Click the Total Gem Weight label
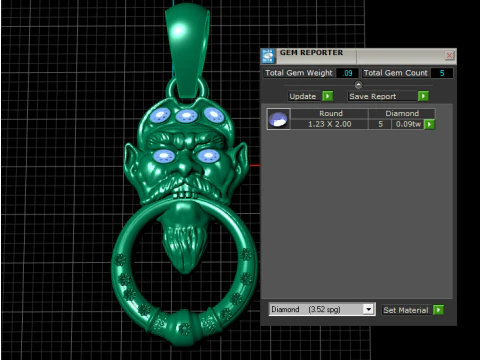This screenshot has height=360, width=480. pyautogui.click(x=299, y=73)
